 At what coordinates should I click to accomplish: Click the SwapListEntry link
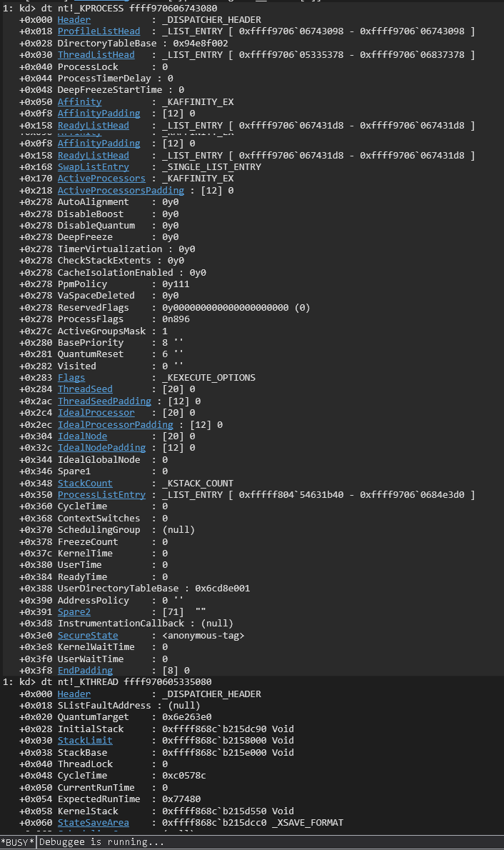[x=94, y=167]
